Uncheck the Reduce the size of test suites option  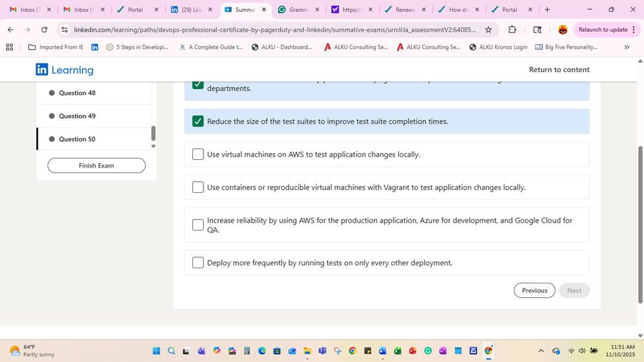coord(198,121)
